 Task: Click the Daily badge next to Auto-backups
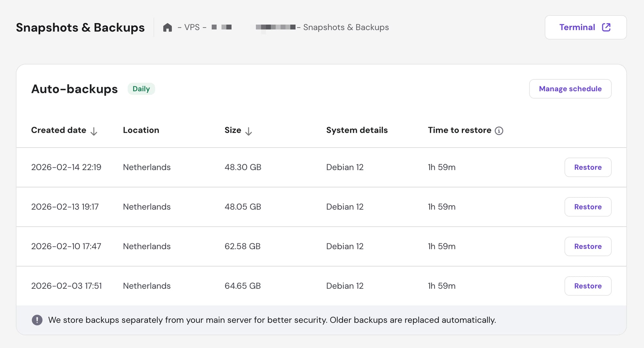[x=141, y=89]
